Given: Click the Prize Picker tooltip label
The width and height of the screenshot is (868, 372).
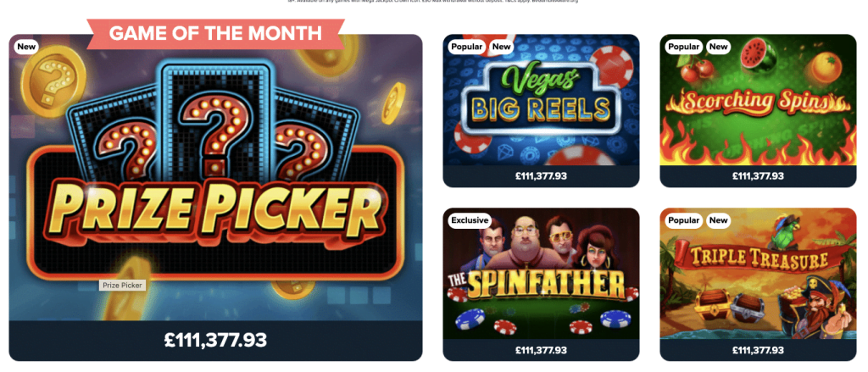Looking at the screenshot, I should point(122,286).
